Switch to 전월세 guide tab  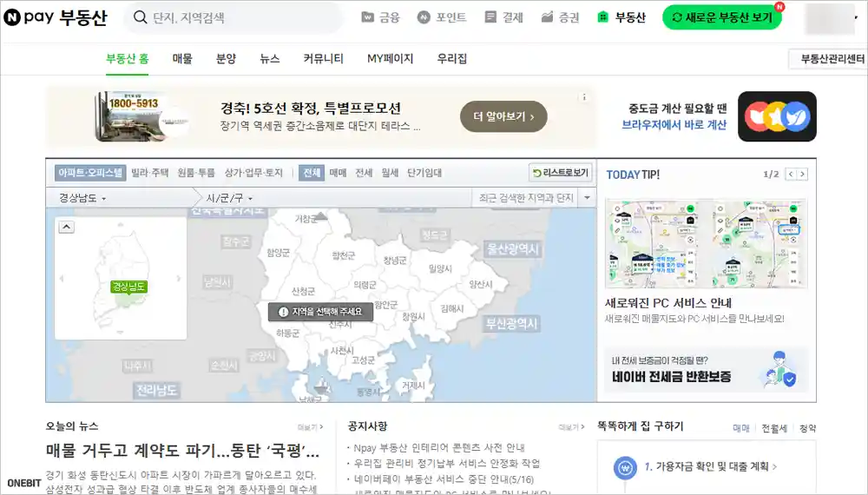[774, 428]
